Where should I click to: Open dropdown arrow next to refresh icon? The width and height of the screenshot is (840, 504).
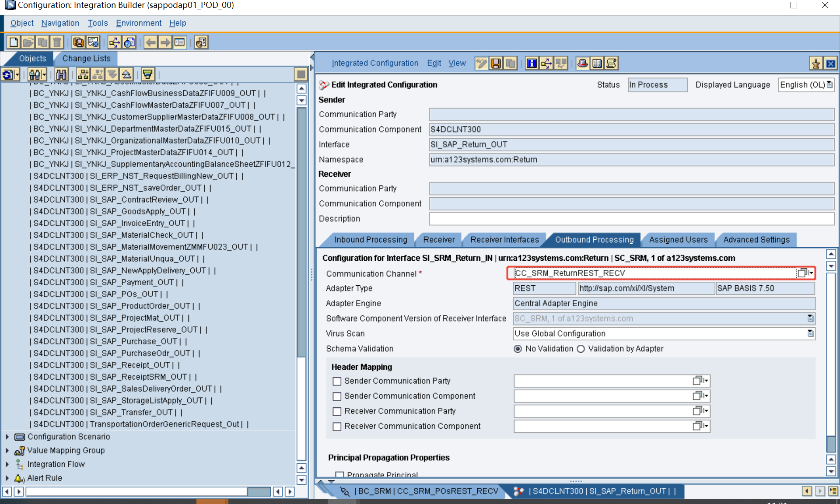point(17,74)
